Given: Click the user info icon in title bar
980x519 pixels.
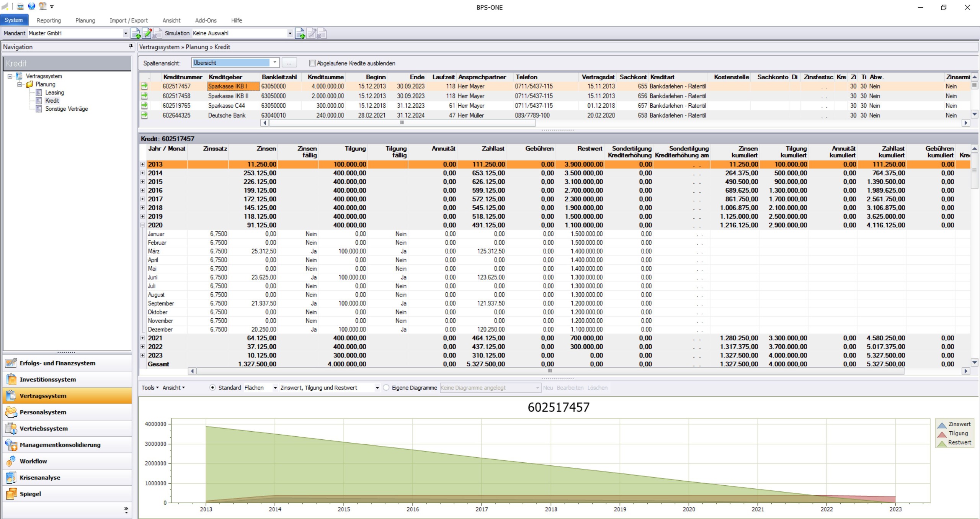Looking at the screenshot, I should click(x=42, y=6).
